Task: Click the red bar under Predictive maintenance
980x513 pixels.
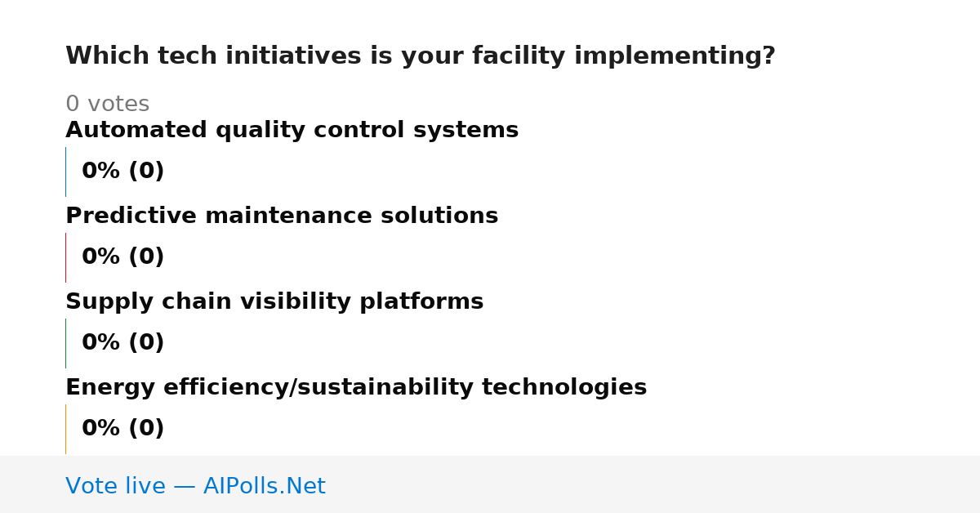Action: coord(65,257)
